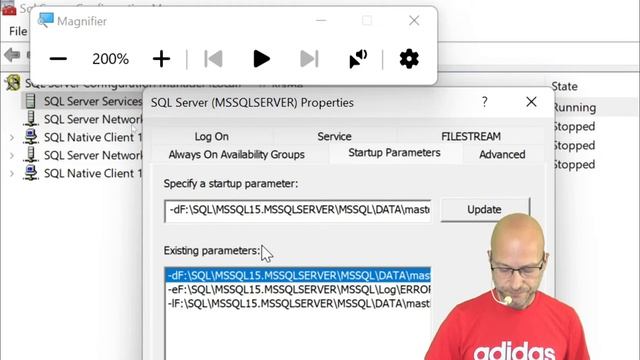Open Magnifier settings gear
Viewport: 640px width, 360px height.
pyautogui.click(x=409, y=59)
